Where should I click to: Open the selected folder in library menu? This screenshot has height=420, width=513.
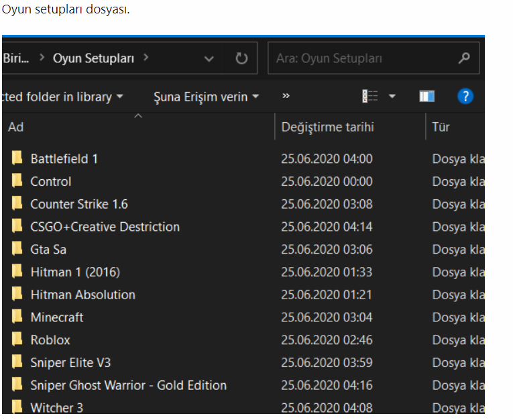tap(62, 97)
